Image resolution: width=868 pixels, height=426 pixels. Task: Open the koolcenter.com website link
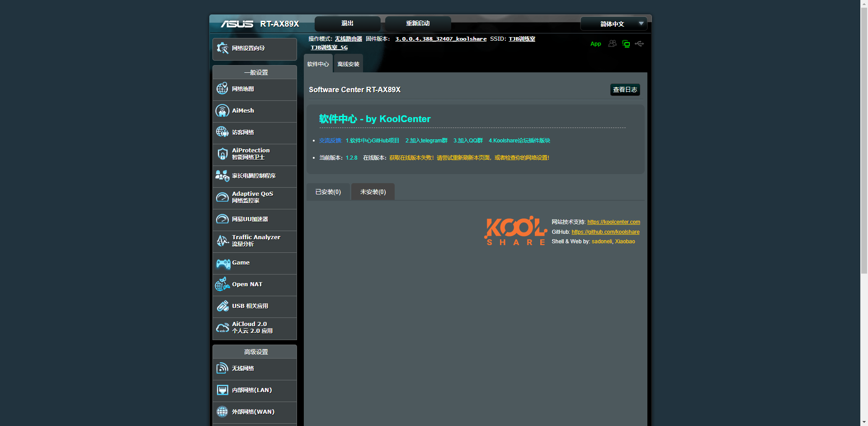pos(613,222)
